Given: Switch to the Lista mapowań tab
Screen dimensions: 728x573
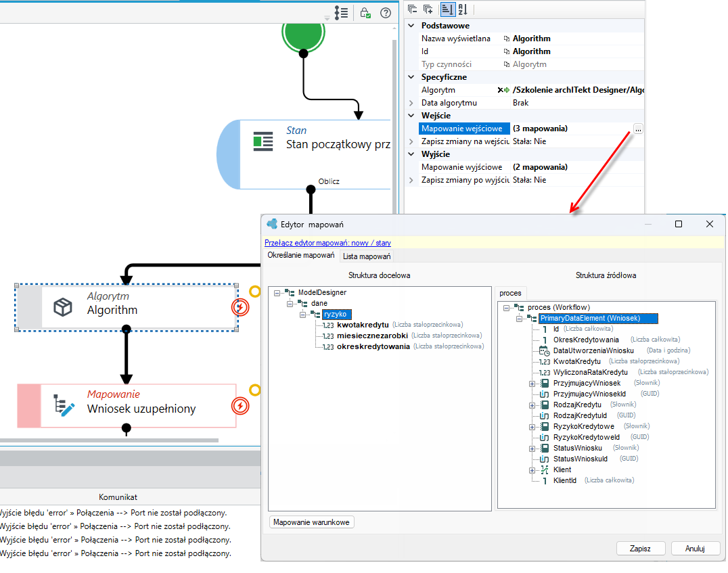Looking at the screenshot, I should 367,256.
